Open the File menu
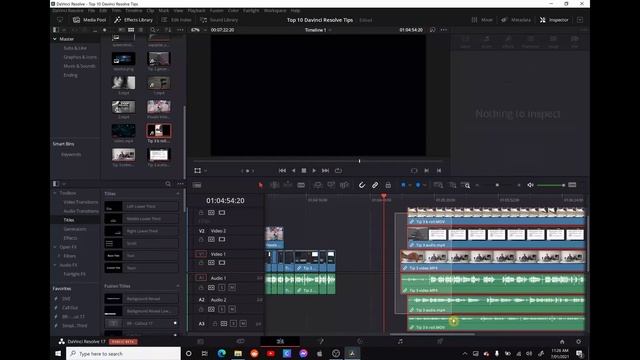 pos(91,11)
